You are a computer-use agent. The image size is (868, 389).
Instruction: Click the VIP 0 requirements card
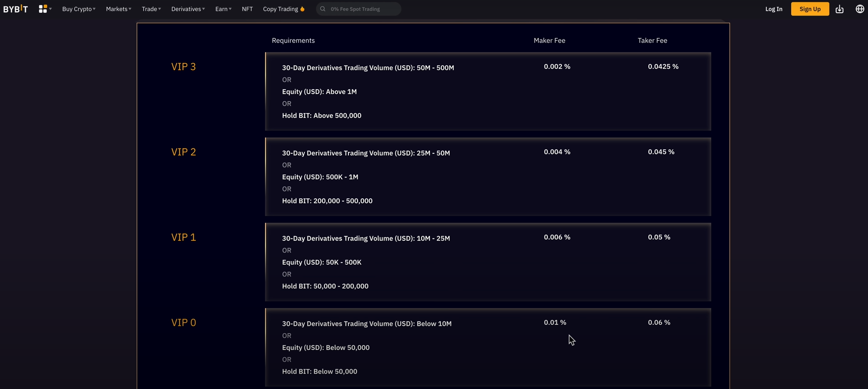[488, 348]
